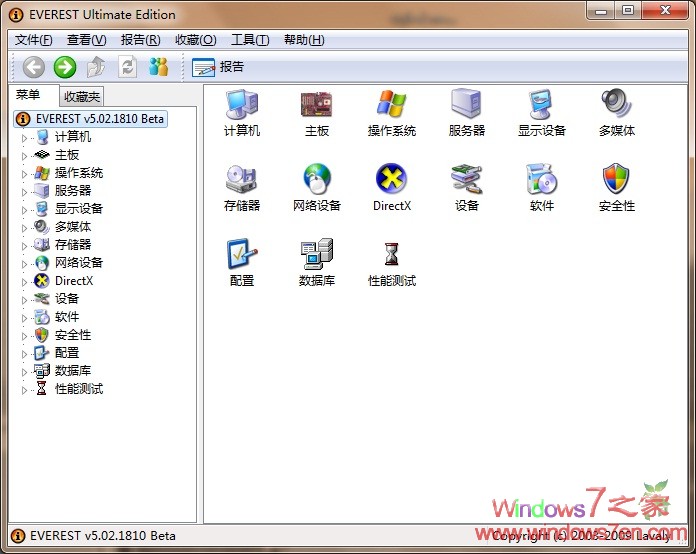Screen dimensions: 696x554
Task: Open the 文件(F) menu
Action: (34, 40)
